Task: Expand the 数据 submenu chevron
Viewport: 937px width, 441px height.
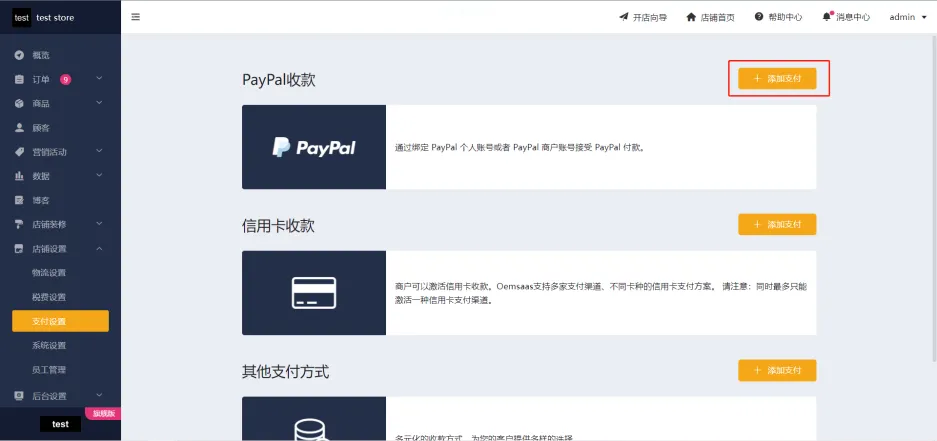Action: click(99, 175)
